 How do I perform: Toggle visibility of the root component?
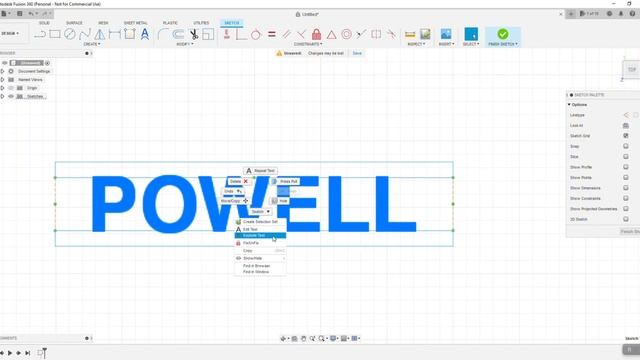4,63
